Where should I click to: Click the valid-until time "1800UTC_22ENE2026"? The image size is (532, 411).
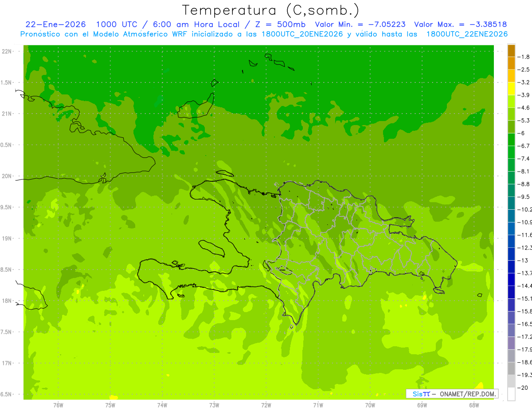coord(466,34)
